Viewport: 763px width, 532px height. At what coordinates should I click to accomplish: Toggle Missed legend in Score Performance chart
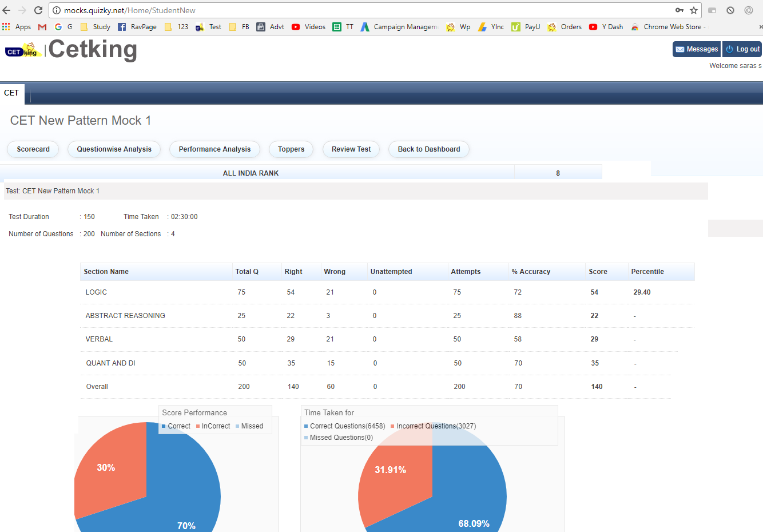(x=249, y=426)
